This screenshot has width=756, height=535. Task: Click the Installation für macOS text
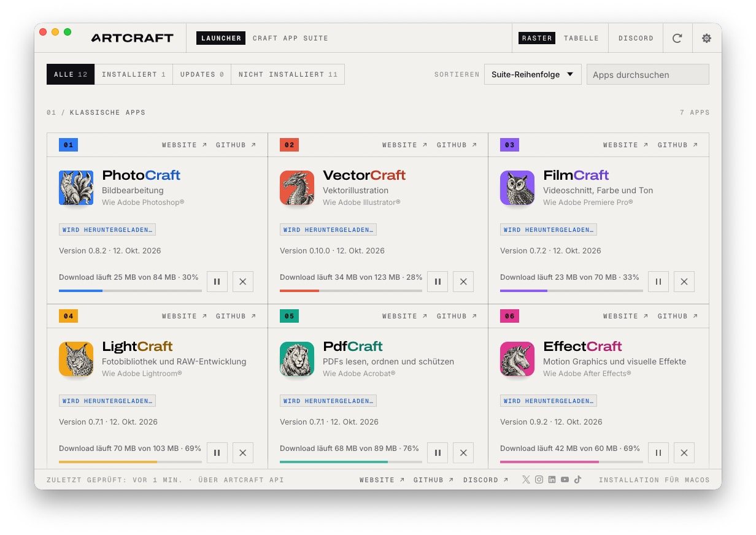[x=654, y=480]
